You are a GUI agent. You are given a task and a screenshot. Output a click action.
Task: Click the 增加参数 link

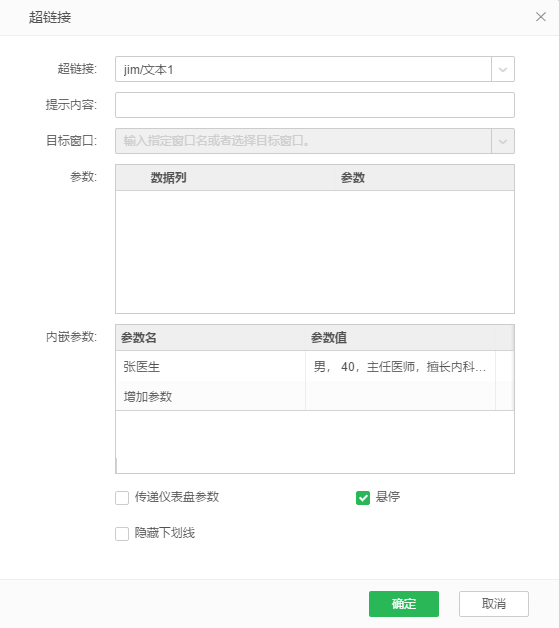click(x=148, y=397)
